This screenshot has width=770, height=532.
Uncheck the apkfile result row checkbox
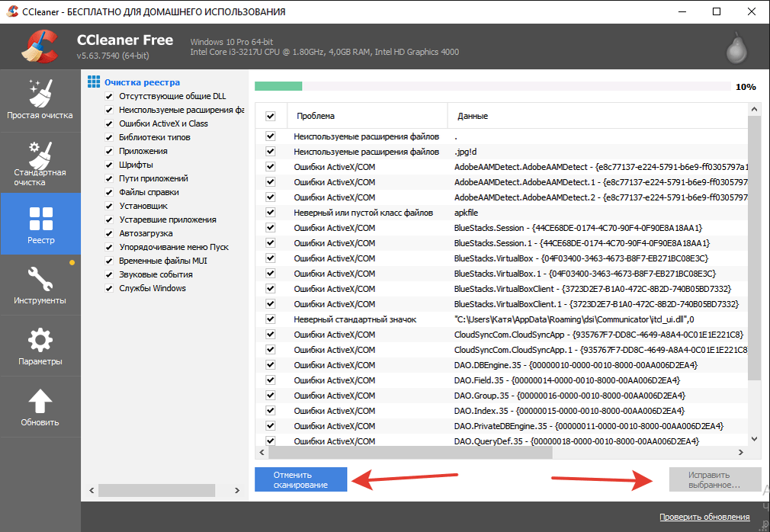click(x=270, y=213)
